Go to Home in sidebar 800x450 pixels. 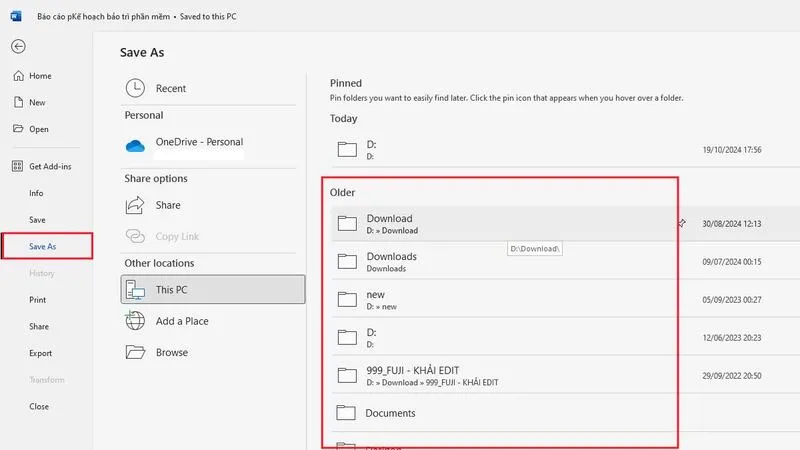click(x=40, y=76)
